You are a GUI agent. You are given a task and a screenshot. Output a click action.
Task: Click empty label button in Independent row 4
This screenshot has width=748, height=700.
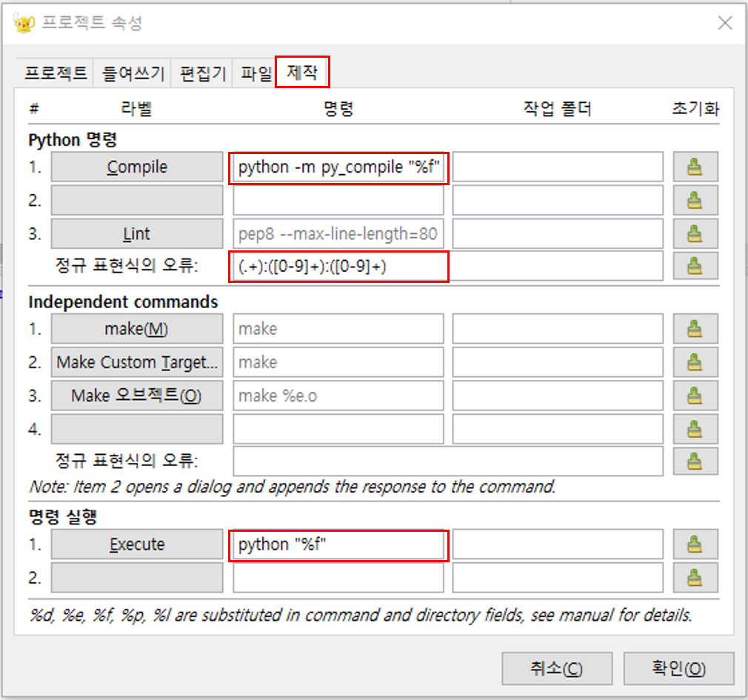(137, 429)
